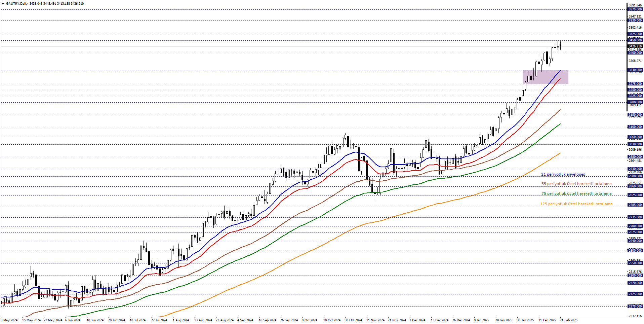Select the 3150.000 horizontal line price label
This screenshot has width=644, height=324.
pyautogui.click(x=635, y=115)
